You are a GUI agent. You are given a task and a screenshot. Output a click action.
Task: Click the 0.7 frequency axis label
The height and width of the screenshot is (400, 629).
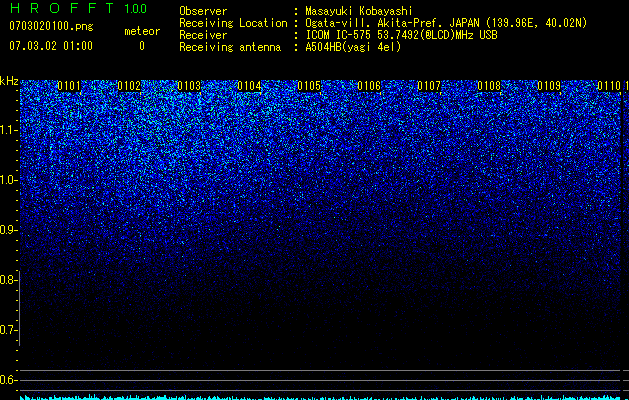pyautogui.click(x=8, y=330)
